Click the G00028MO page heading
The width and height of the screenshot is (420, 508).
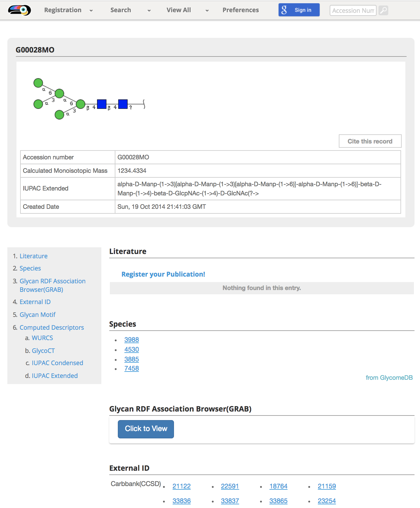35,50
